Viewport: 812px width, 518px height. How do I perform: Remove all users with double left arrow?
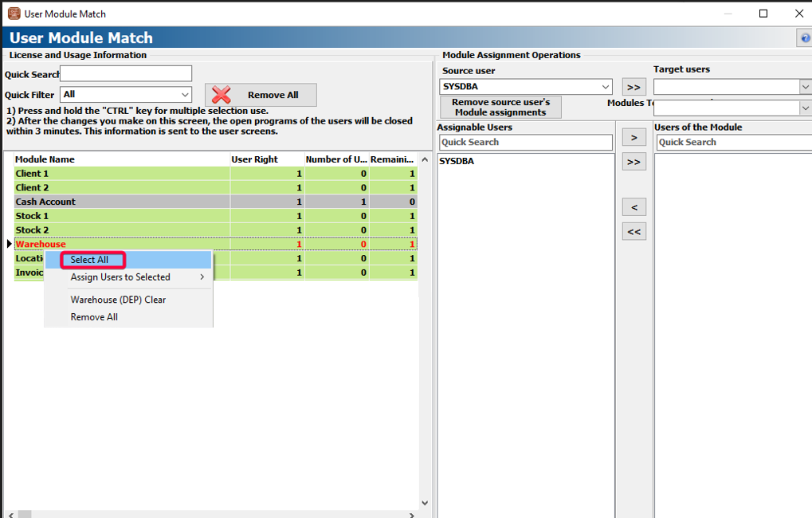pos(634,232)
